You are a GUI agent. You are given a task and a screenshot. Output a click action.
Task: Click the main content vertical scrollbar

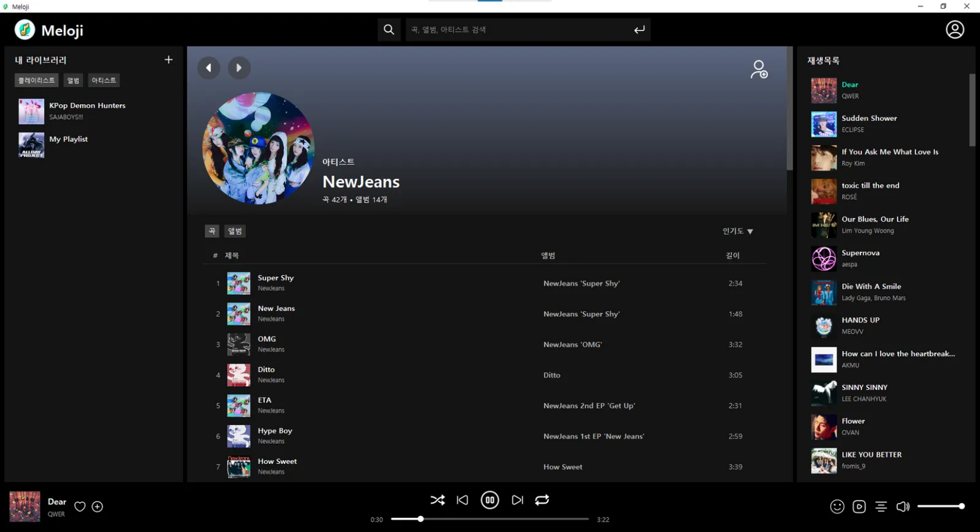coord(789,108)
